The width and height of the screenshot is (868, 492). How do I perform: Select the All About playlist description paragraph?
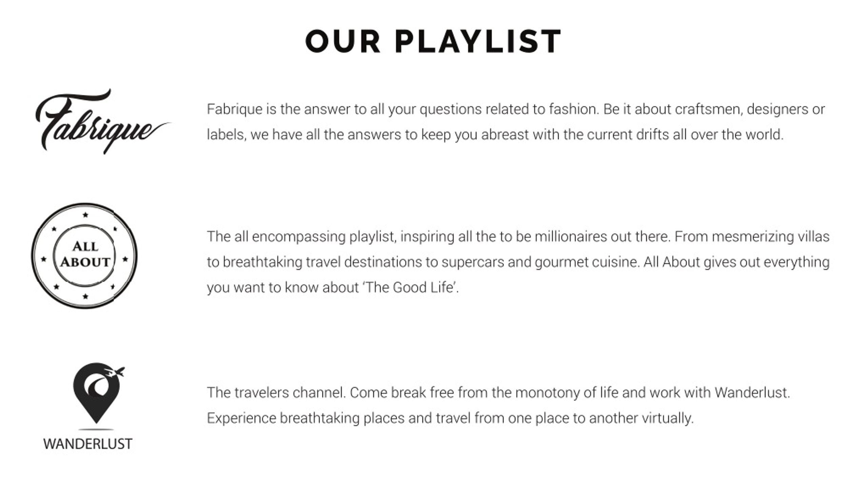coord(518,262)
